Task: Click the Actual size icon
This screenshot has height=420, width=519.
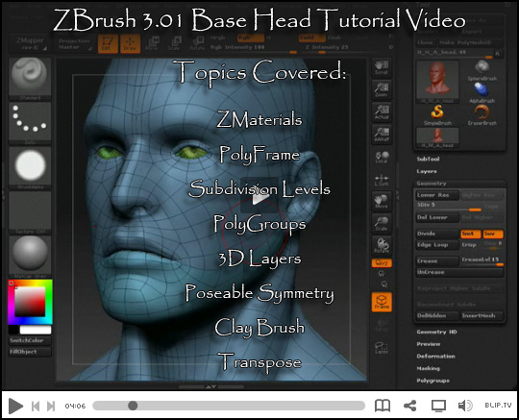Action: pos(382,112)
